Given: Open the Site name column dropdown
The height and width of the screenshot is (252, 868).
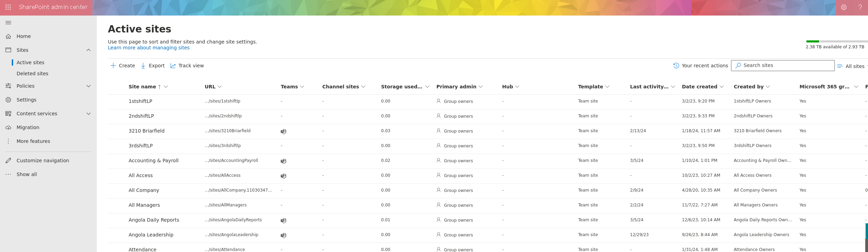Looking at the screenshot, I should (166, 87).
